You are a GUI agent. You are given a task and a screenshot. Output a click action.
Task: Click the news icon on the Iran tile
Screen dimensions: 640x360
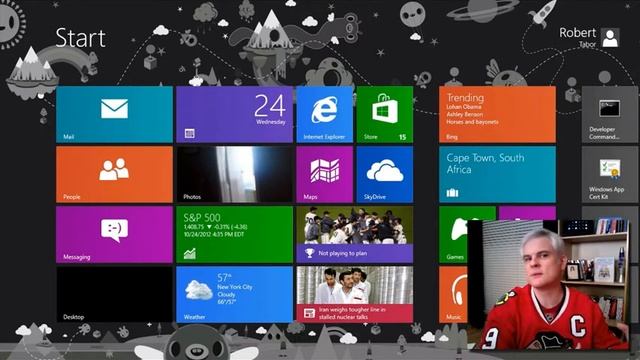tap(309, 313)
